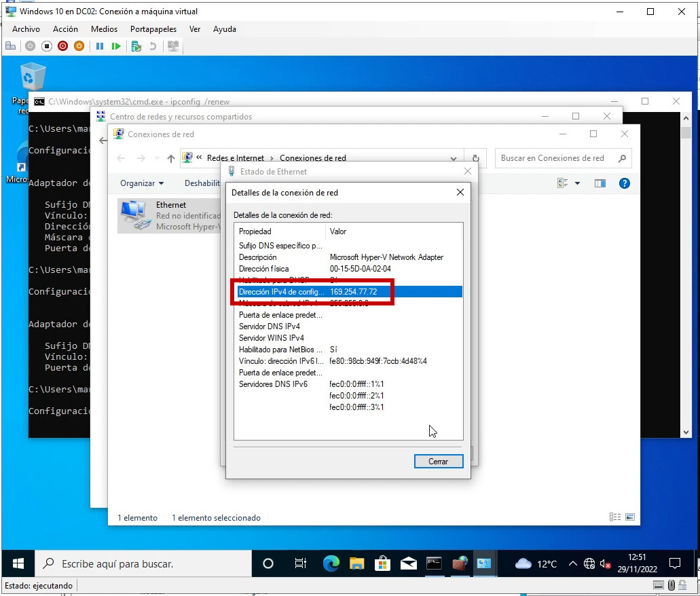Expand the Organizar dropdown
Viewport: 700px width, 596px height.
[142, 183]
